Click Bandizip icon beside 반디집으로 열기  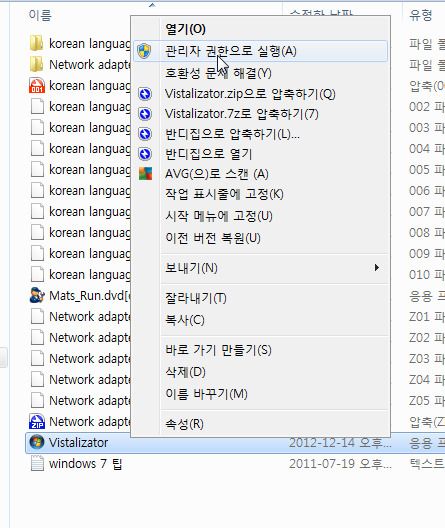[145, 154]
